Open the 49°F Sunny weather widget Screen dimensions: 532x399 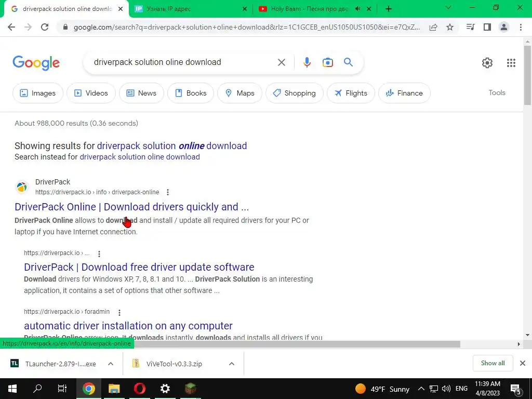coord(382,389)
